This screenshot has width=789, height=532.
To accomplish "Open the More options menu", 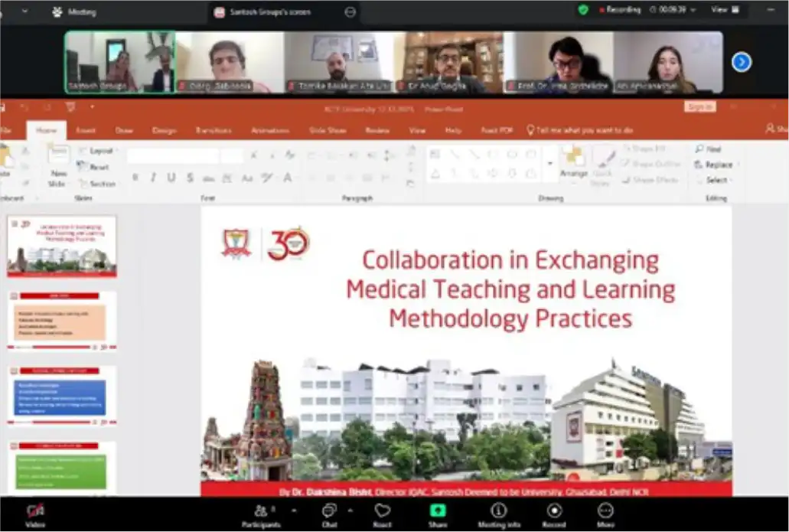I will click(605, 512).
